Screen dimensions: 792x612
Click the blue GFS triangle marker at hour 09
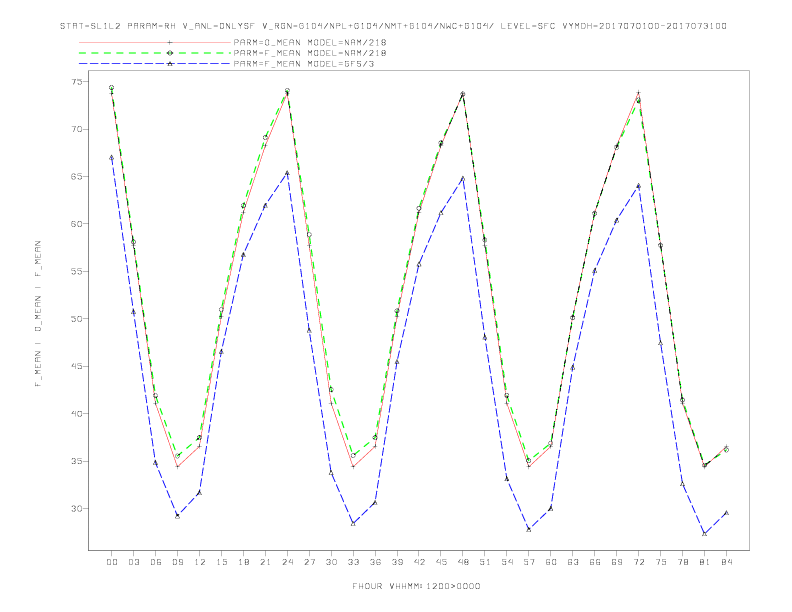(x=177, y=516)
